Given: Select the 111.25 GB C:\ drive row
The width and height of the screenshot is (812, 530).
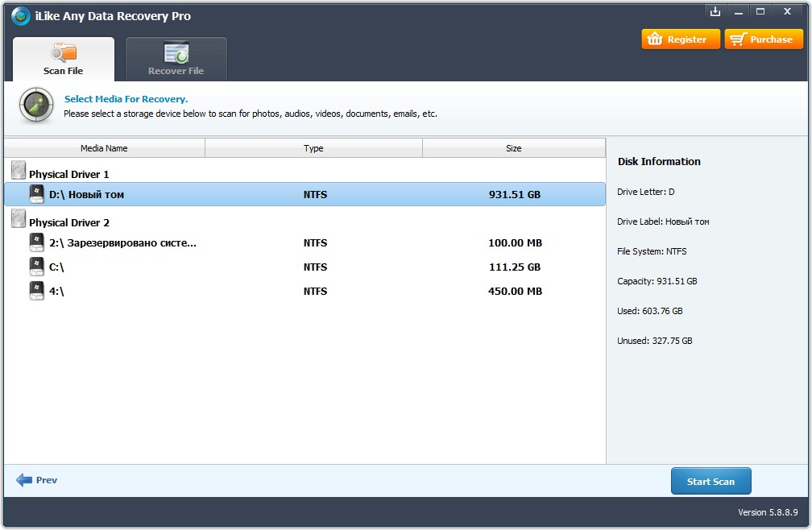Looking at the screenshot, I should pyautogui.click(x=304, y=267).
